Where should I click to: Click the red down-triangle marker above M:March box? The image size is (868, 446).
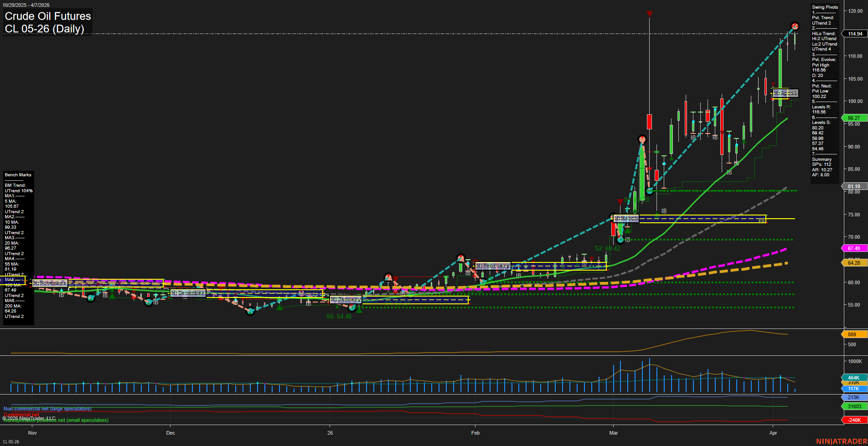620,200
